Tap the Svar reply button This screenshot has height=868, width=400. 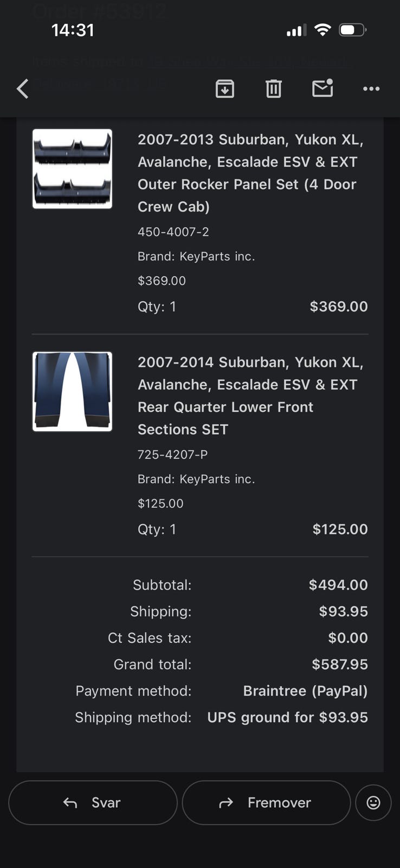coord(93,802)
